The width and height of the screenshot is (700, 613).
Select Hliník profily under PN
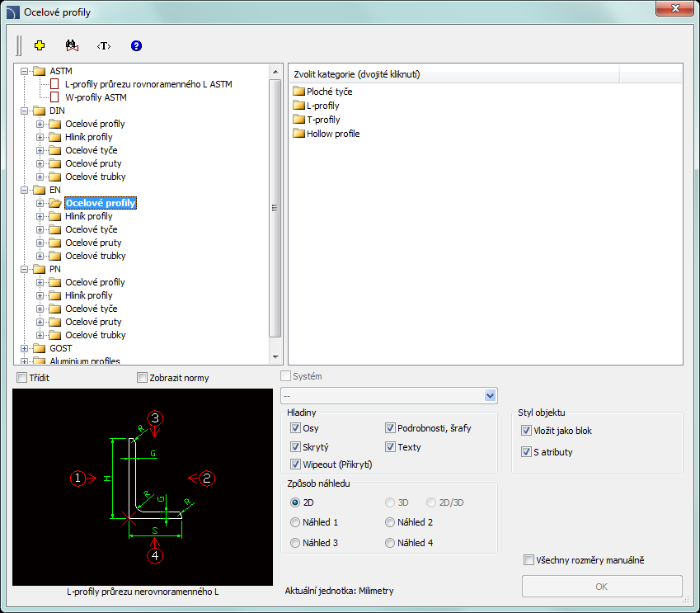click(89, 295)
